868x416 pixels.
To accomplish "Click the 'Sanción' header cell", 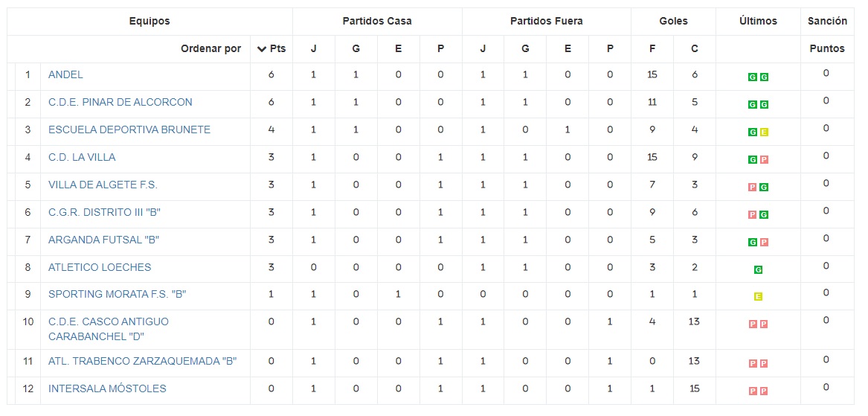I will [x=827, y=22].
